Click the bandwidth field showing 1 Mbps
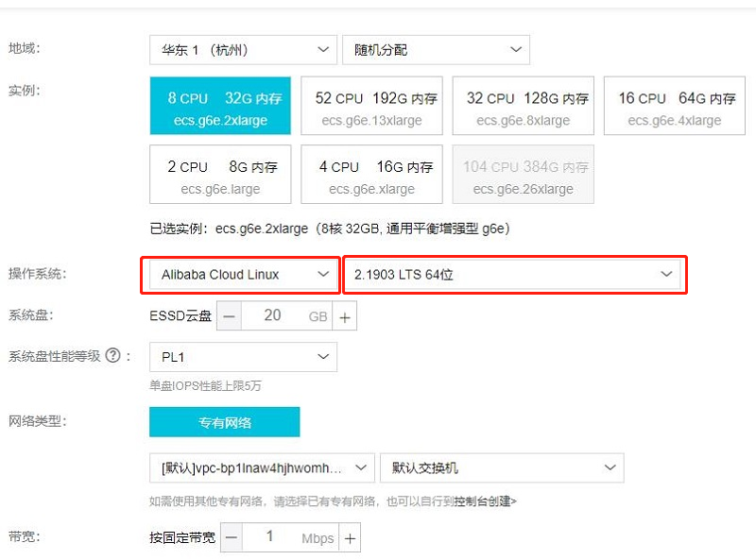This screenshot has width=756, height=560. click(x=291, y=537)
